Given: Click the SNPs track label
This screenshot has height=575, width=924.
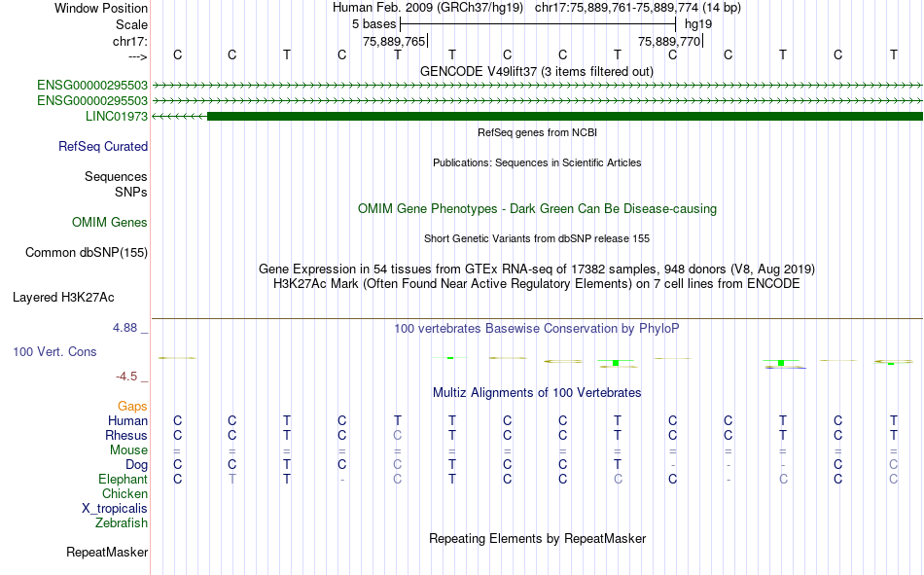Looking at the screenshot, I should (x=131, y=193).
